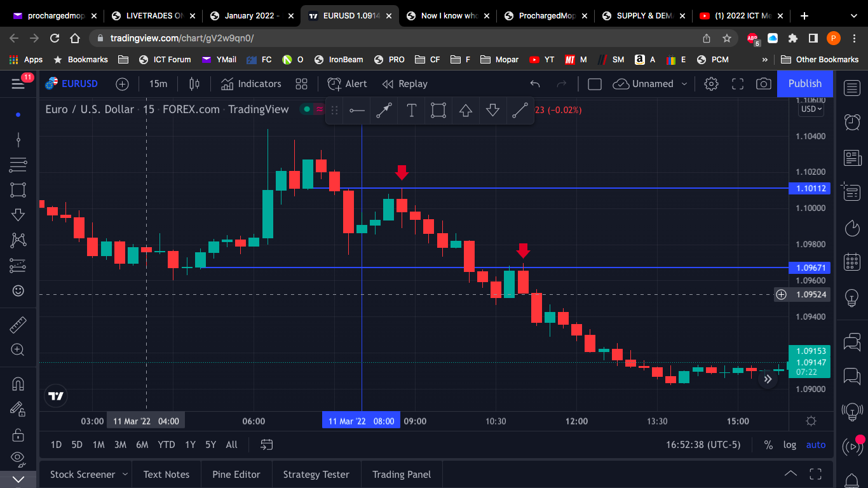Open the alarm clock alerts panel
The height and width of the screenshot is (488, 868).
[x=852, y=122]
